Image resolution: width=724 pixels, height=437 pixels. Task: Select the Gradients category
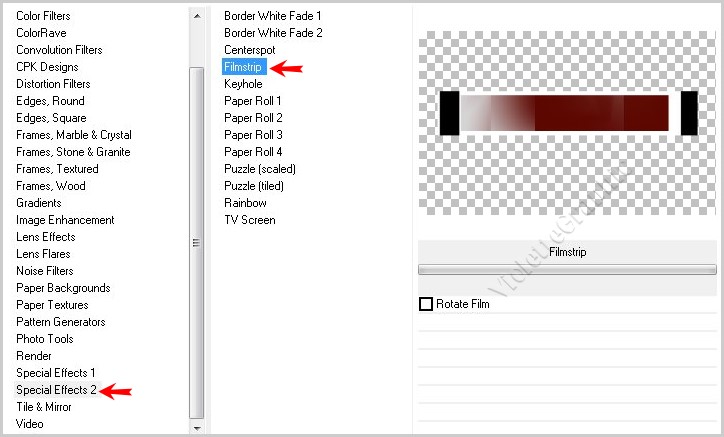[38, 203]
